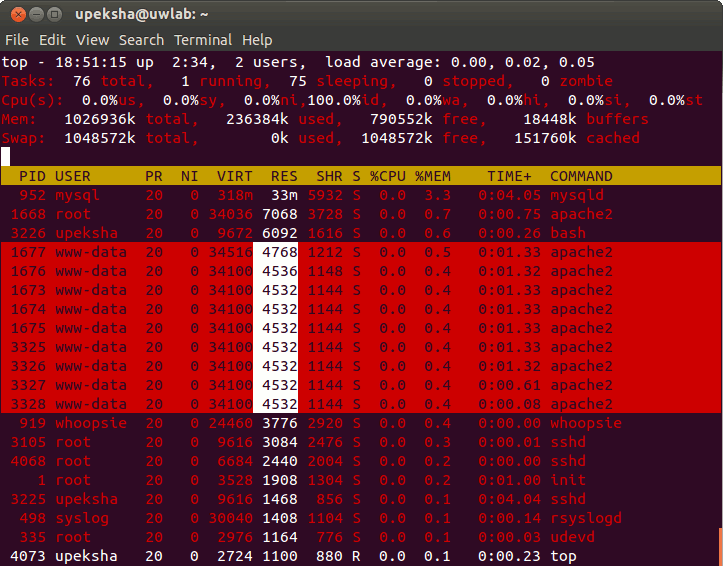Image resolution: width=723 pixels, height=566 pixels.
Task: Click PID 1677 in the highlighted rows
Action: coord(28,252)
